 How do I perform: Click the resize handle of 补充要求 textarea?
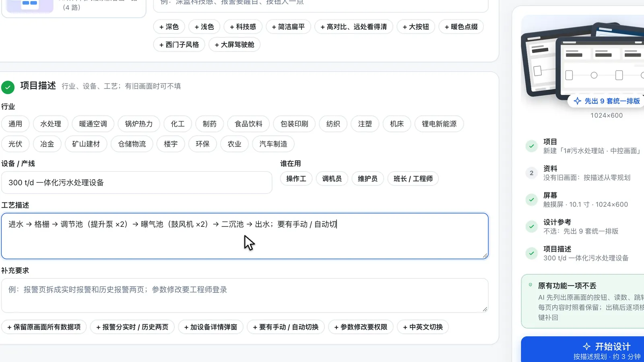tap(485, 309)
